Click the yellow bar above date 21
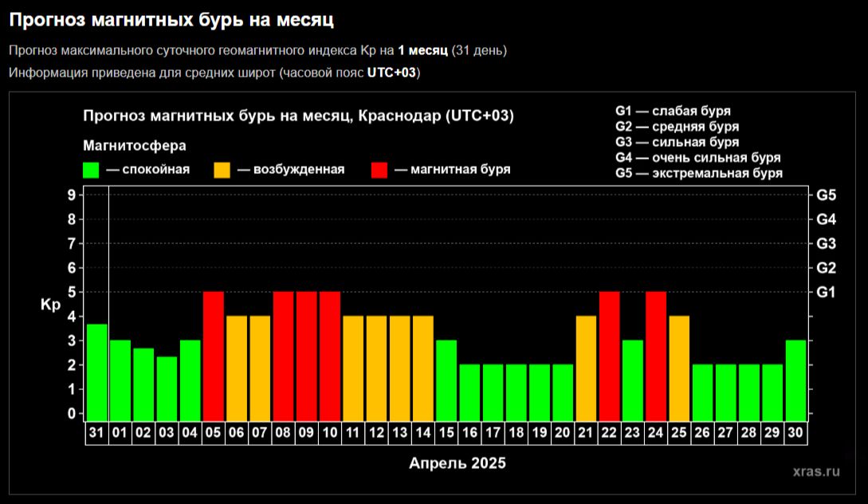 (587, 367)
